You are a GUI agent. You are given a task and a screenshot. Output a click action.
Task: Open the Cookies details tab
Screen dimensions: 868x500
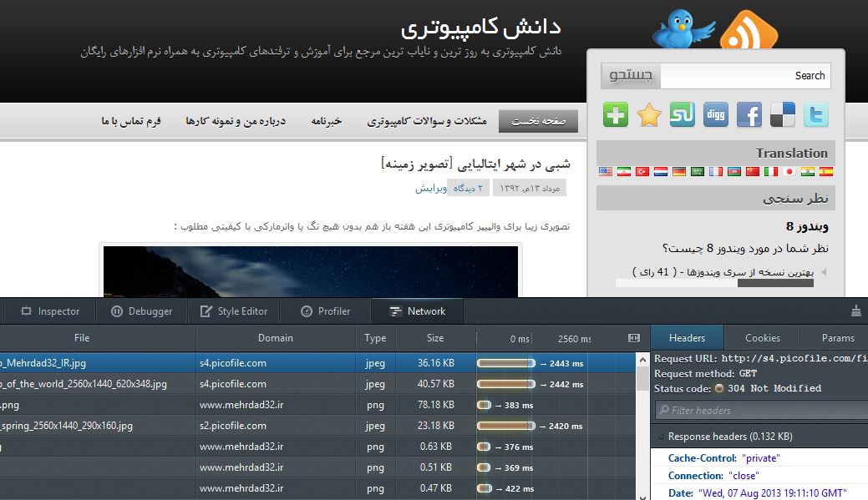[762, 338]
